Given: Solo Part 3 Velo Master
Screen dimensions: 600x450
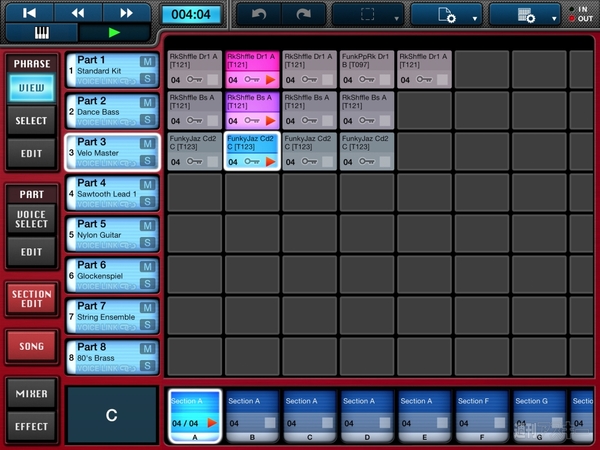Looking at the screenshot, I should pyautogui.click(x=147, y=161).
